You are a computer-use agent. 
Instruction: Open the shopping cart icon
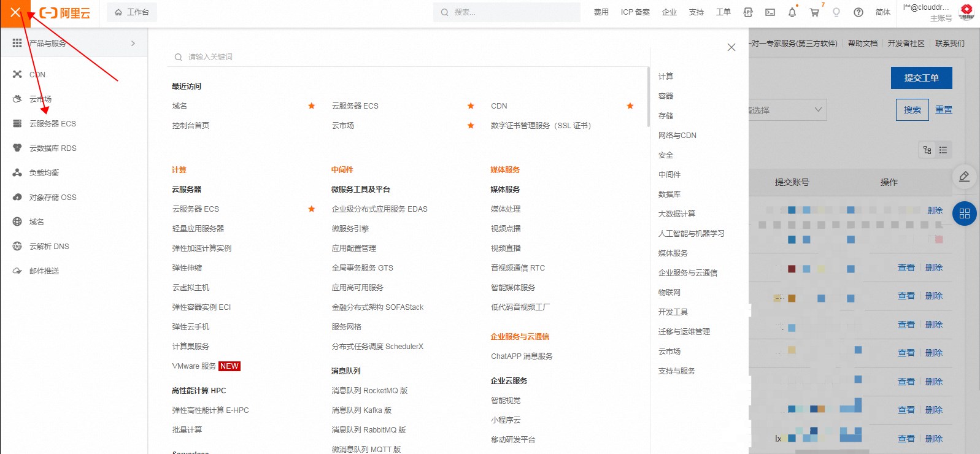[814, 12]
